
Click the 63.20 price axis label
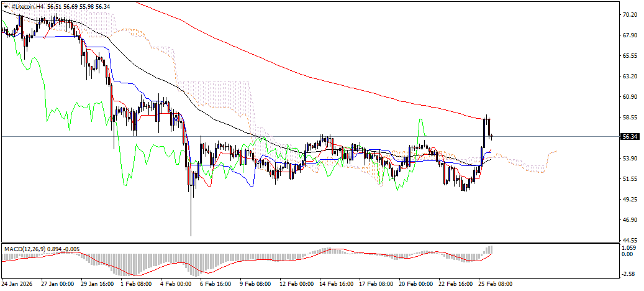pyautogui.click(x=630, y=76)
